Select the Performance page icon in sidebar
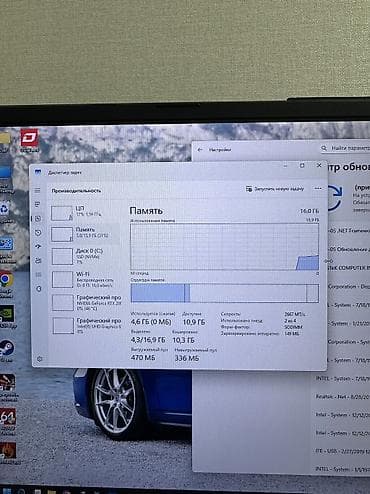The height and width of the screenshot is (494, 370). coord(38,219)
